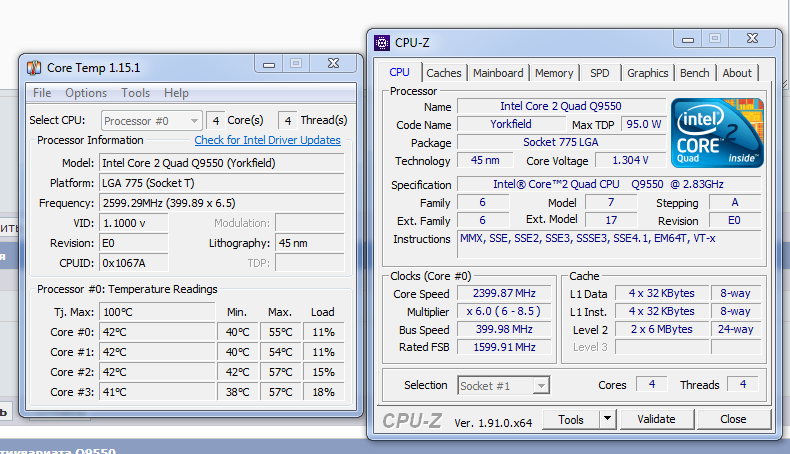
Task: Click the Tj. Max value 100°C
Action: [x=157, y=312]
